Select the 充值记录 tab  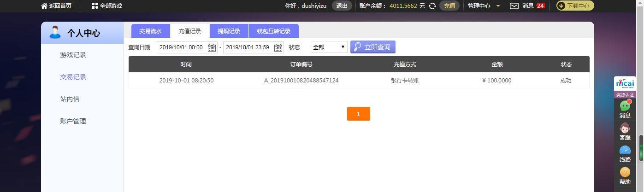click(x=190, y=31)
